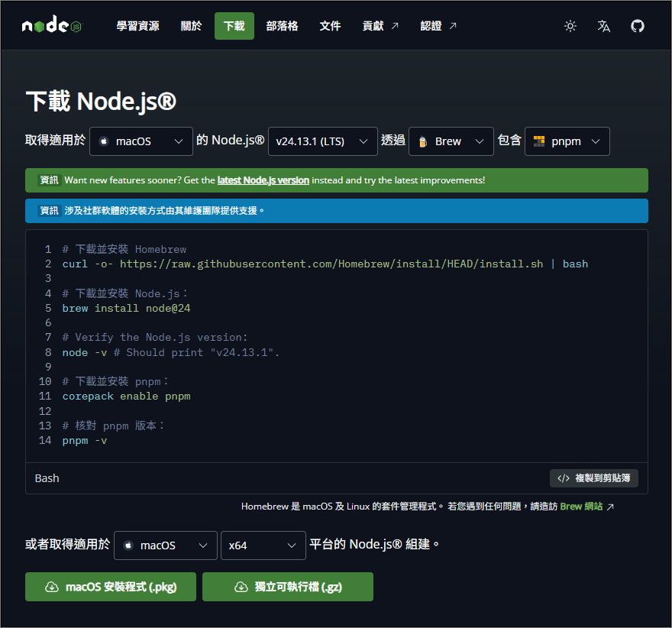Click the Brew beer mug icon
This screenshot has height=628, width=672.
coord(422,141)
